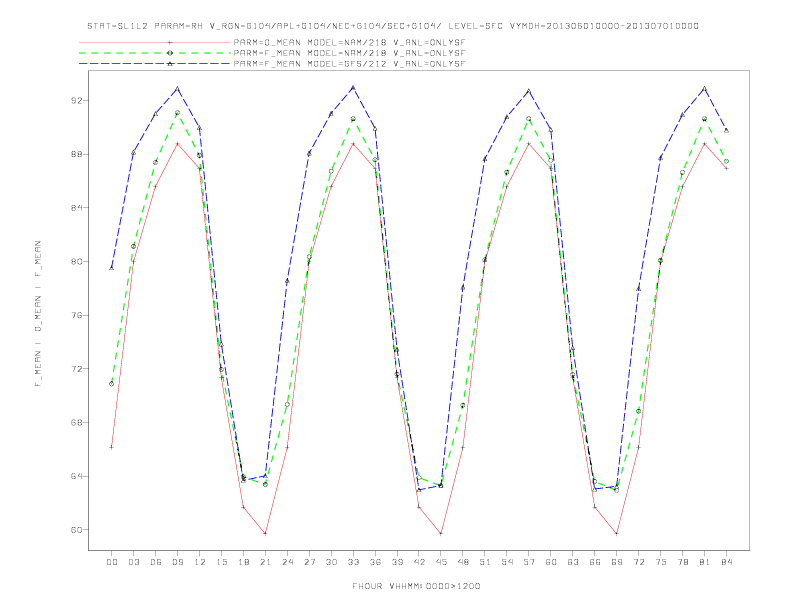Click x-axis tick label 42
Image resolution: width=792 pixels, height=612 pixels.
click(x=419, y=562)
